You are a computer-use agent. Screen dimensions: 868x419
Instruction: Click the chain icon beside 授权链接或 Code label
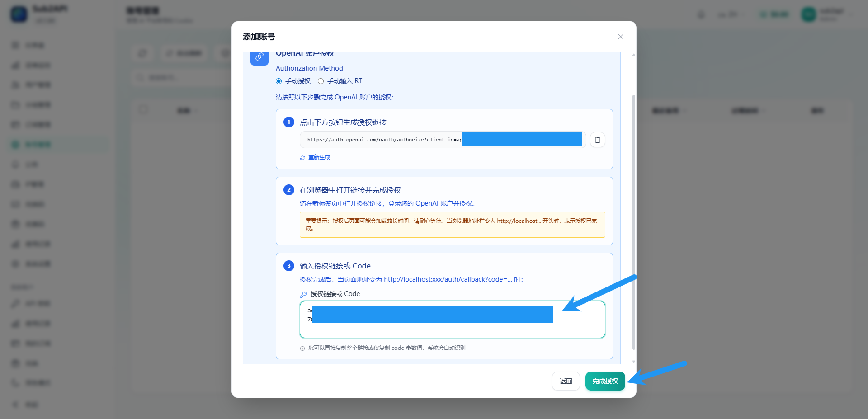303,294
